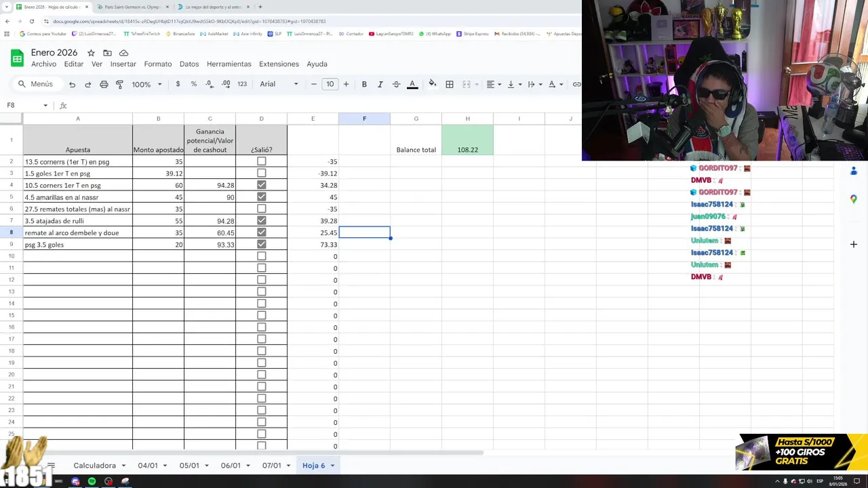Open the Formato menu
Viewport: 868px width, 488px height.
(x=158, y=64)
